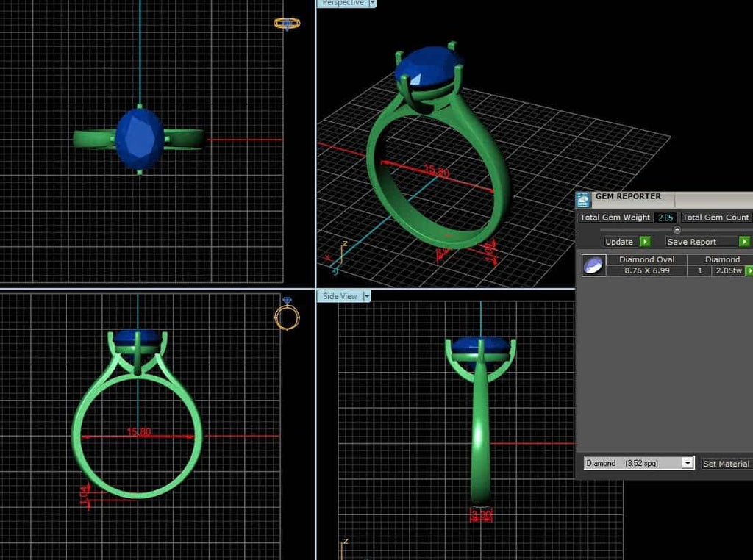The image size is (753, 560).
Task: Select the Side View viewport label
Action: tap(340, 296)
